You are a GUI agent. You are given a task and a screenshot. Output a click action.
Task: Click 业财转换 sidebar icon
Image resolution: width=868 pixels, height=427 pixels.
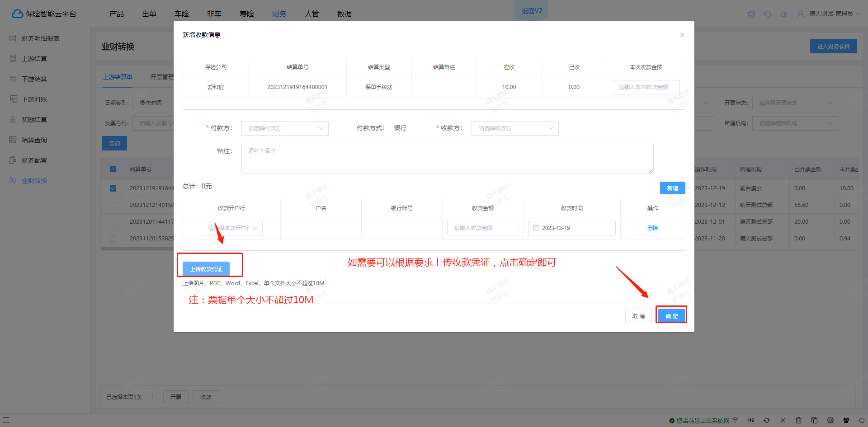[x=13, y=181]
